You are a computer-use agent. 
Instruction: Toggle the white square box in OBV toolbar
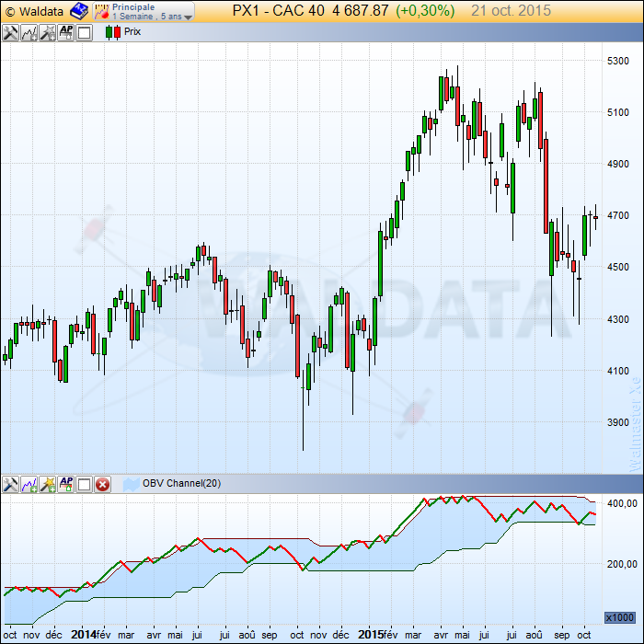tap(84, 483)
